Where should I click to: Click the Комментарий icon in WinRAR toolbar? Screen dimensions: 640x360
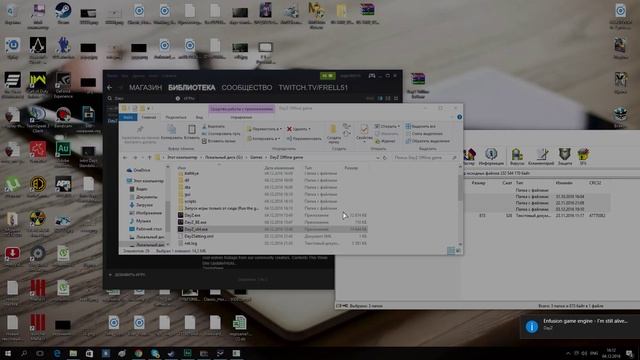[x=541, y=156]
